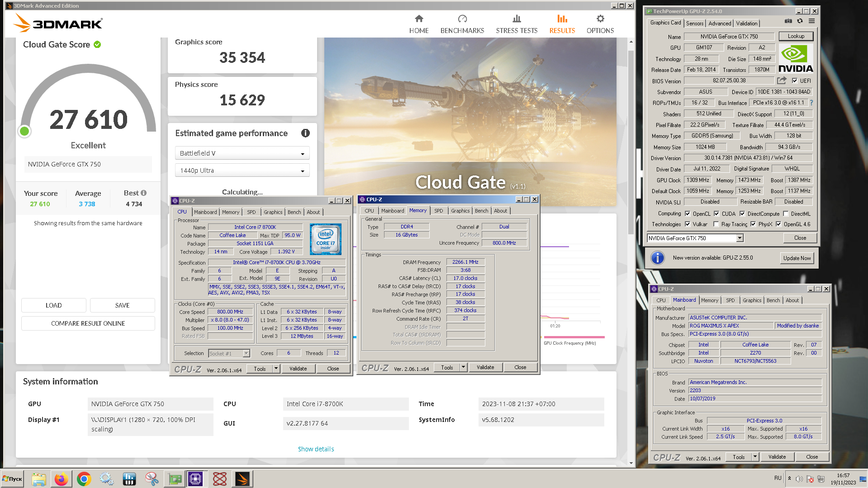Open the Show details link

click(x=316, y=449)
